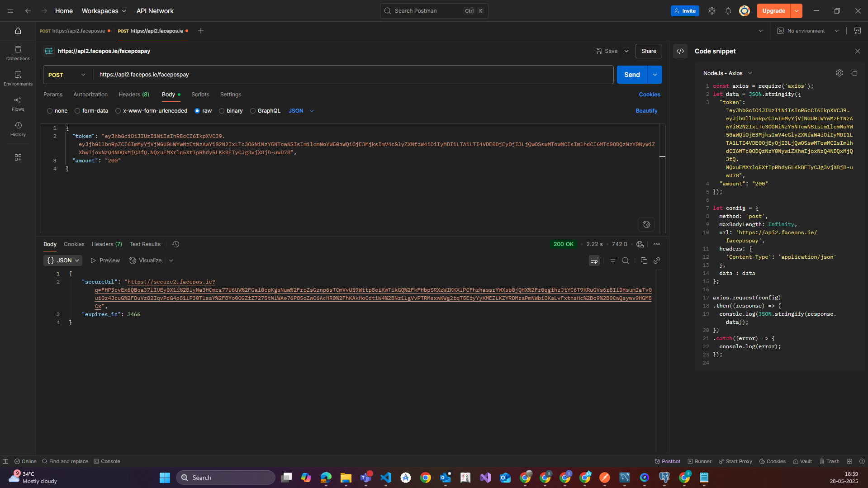Click the Share button
This screenshot has width=868, height=488.
(649, 51)
